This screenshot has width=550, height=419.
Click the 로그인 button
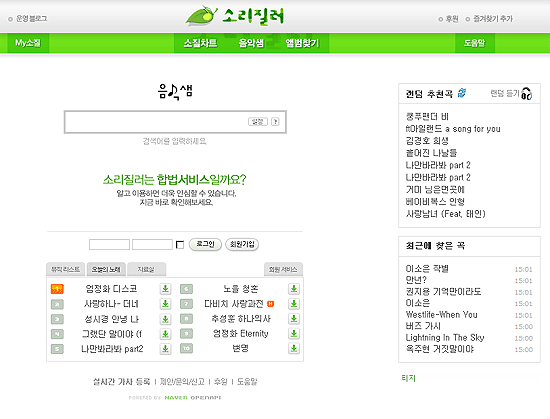coord(205,244)
